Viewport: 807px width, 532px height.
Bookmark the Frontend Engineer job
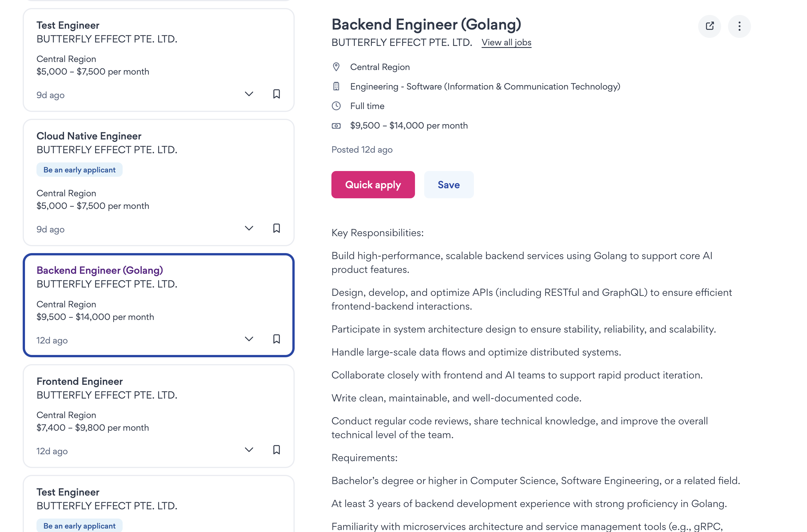click(276, 450)
